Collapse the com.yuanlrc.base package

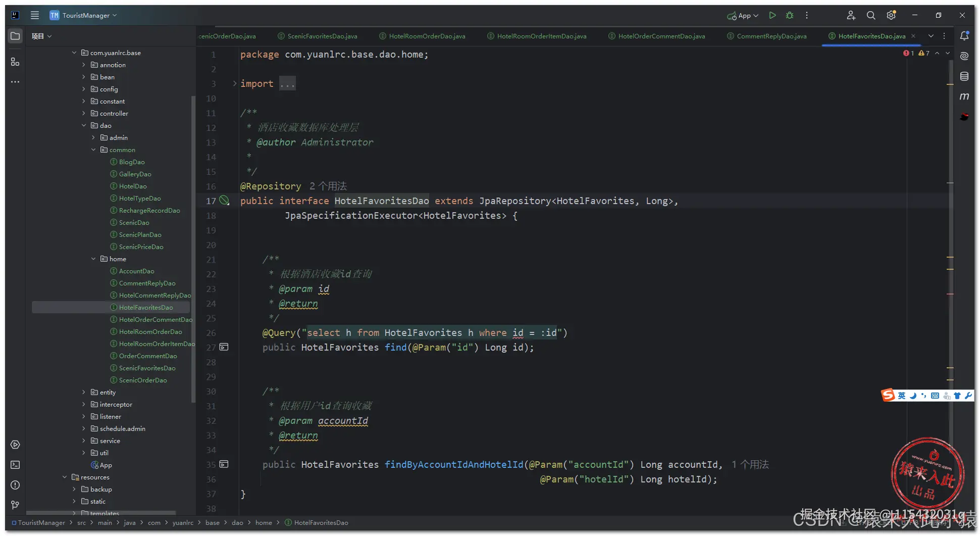pos(74,53)
